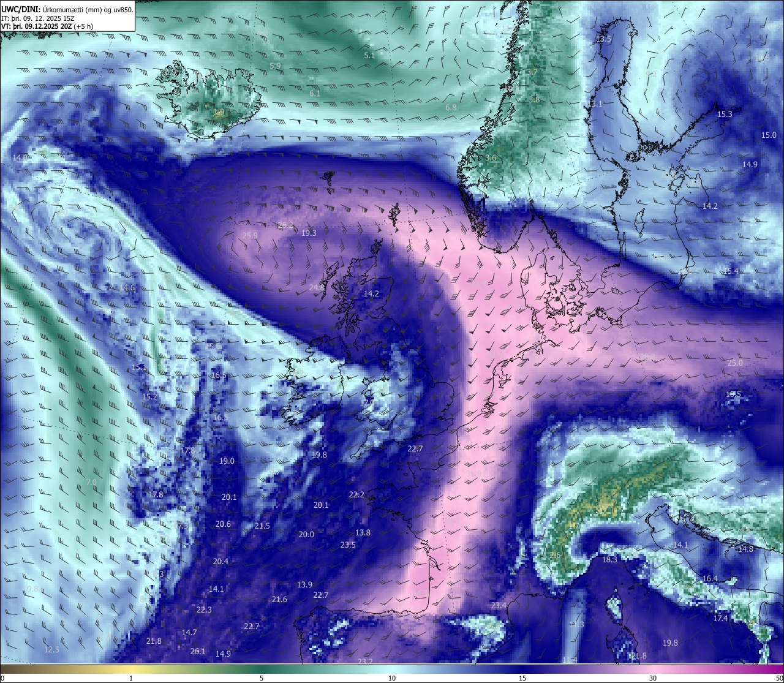Click the legend tick label 30

[x=653, y=678]
